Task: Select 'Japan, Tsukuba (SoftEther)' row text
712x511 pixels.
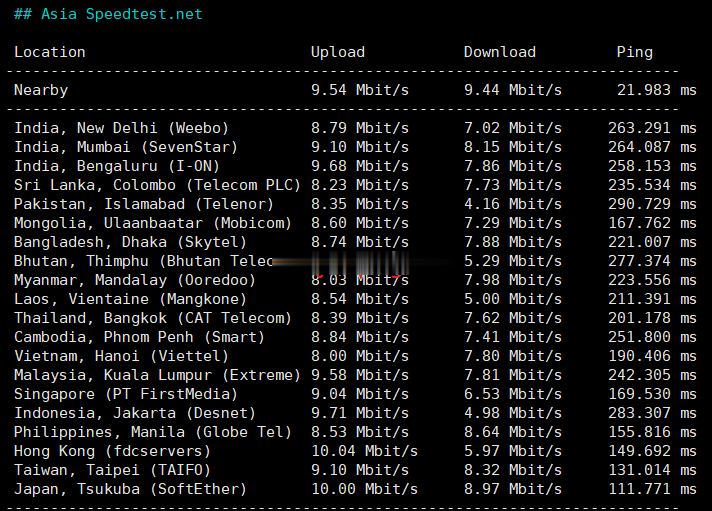Action: click(130, 490)
